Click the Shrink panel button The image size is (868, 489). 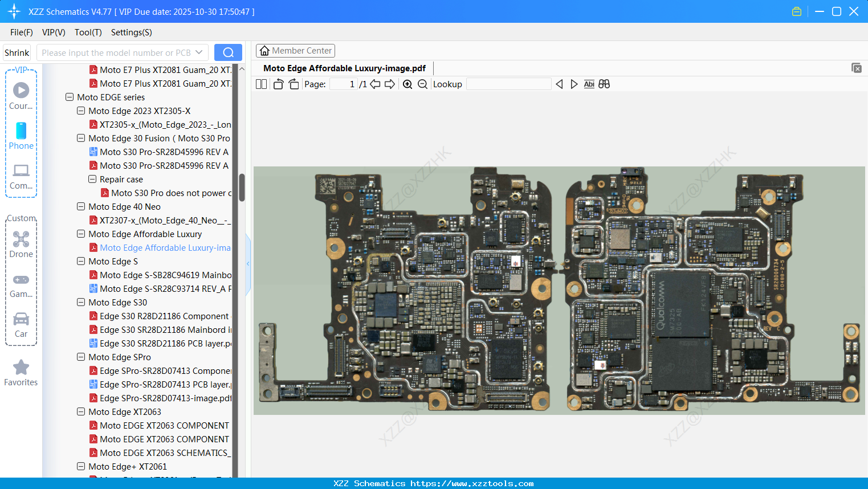(x=17, y=52)
